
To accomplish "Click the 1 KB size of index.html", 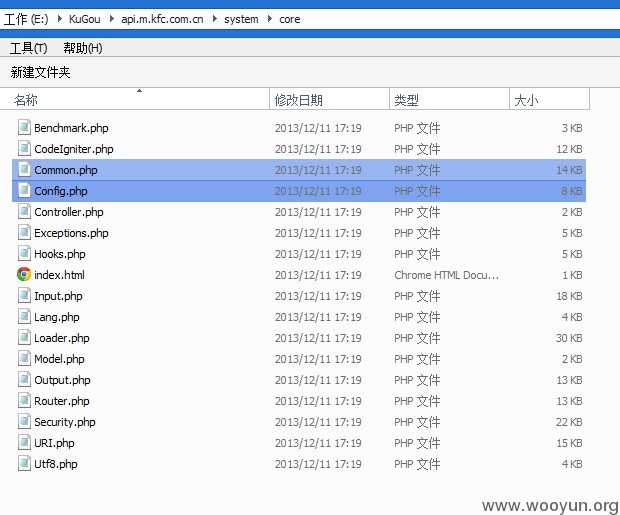I will coord(573,275).
